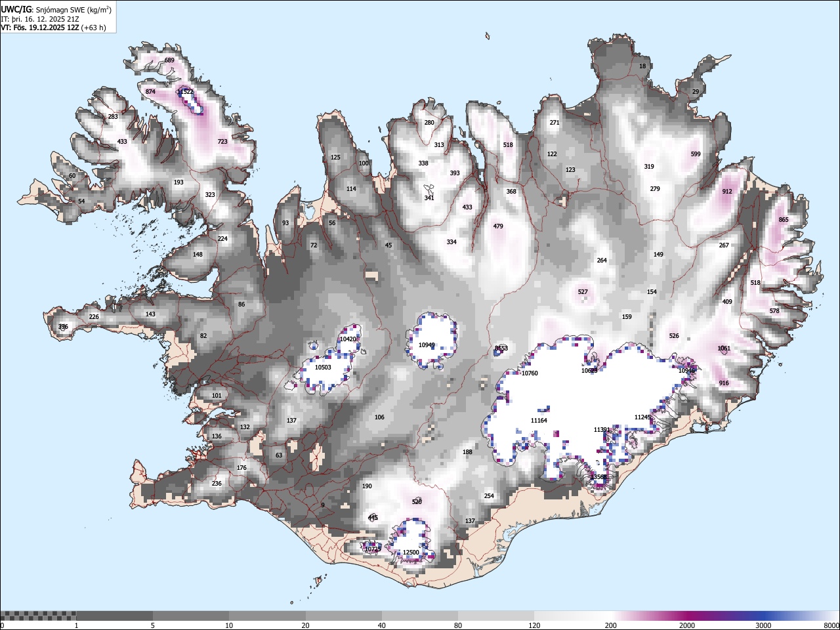840x630 pixels.
Task: Click the snow value '689' in the Westfjords
Action: pyautogui.click(x=169, y=60)
